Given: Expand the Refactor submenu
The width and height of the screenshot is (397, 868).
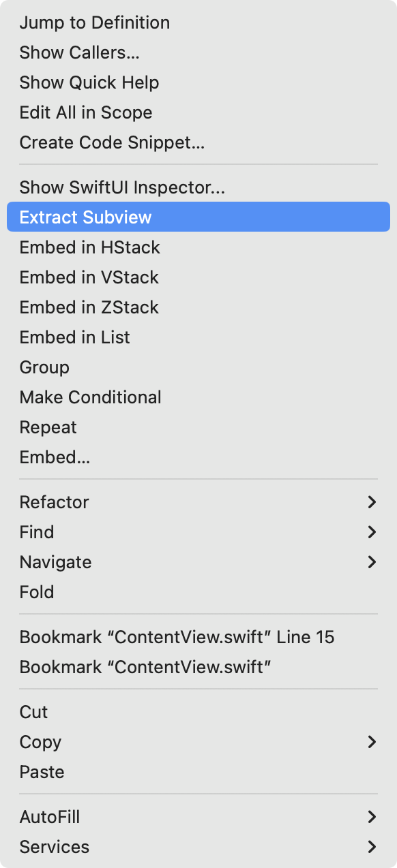Looking at the screenshot, I should [x=54, y=502].
